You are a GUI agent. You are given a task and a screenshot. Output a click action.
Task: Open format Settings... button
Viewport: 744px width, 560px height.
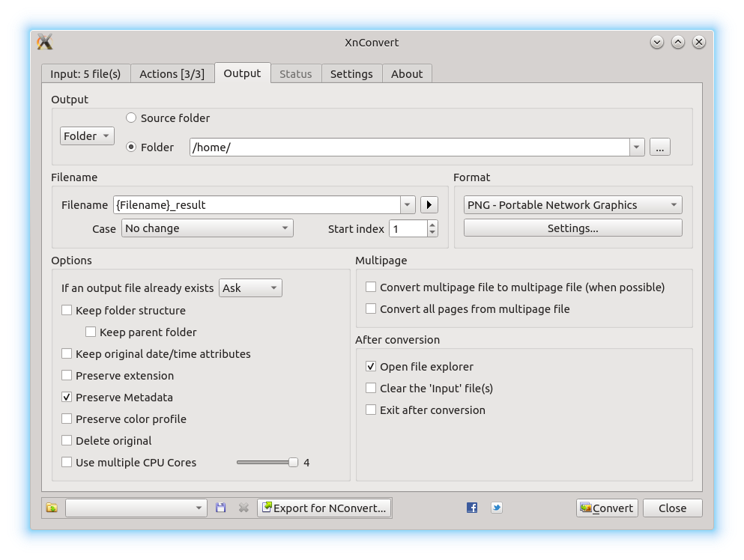click(x=573, y=228)
